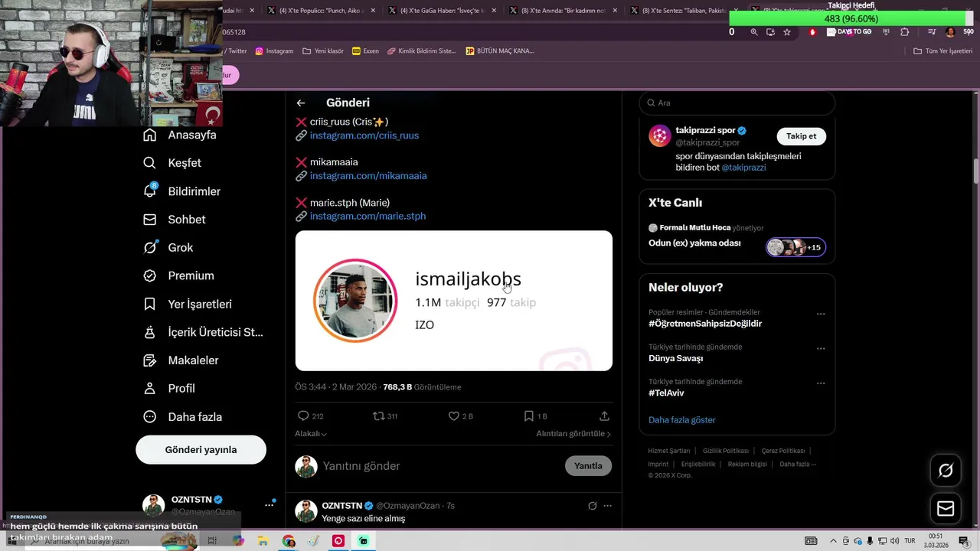The height and width of the screenshot is (551, 980).
Task: Switch to X'te GaGa Haber tab
Action: click(442, 11)
